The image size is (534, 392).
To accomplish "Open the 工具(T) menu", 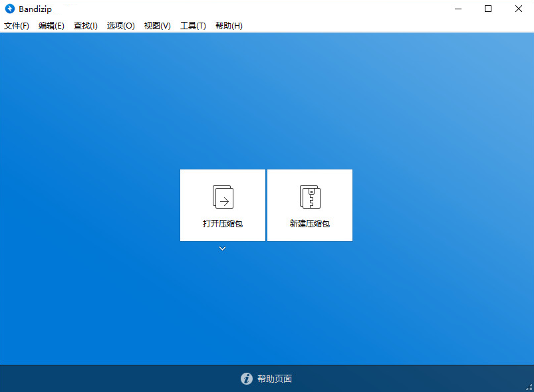I will coord(193,26).
